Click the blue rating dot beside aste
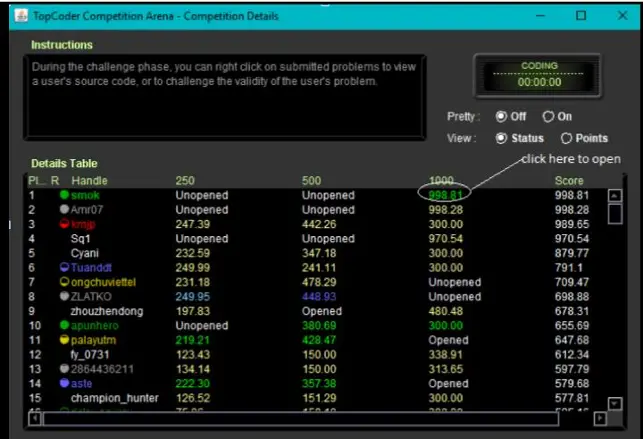Viewport: 643px width, 439px height. (64, 383)
